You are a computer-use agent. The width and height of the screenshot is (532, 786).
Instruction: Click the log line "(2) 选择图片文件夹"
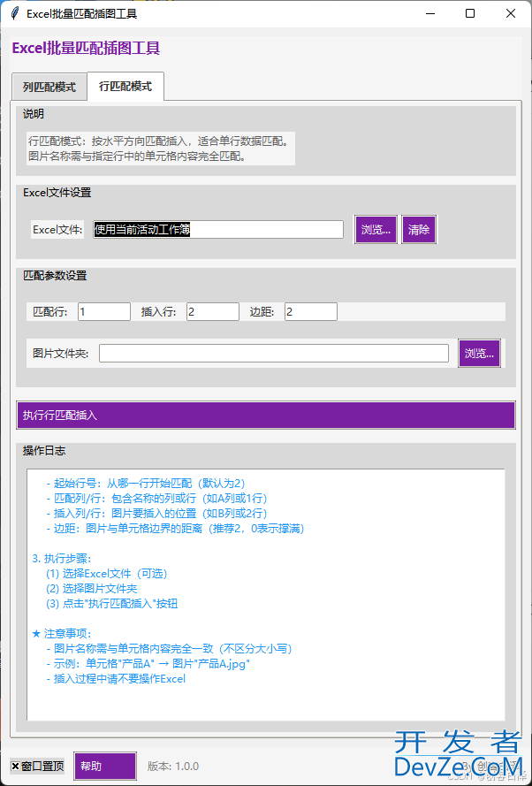coord(92,589)
